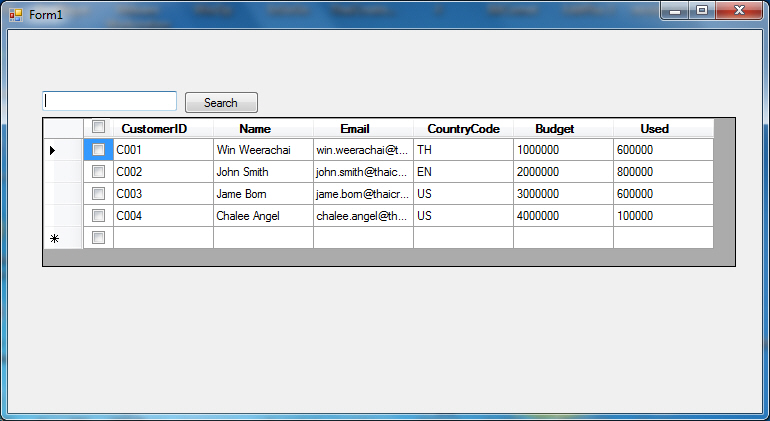
Task: Maximize the Form1 window
Action: 702,10
